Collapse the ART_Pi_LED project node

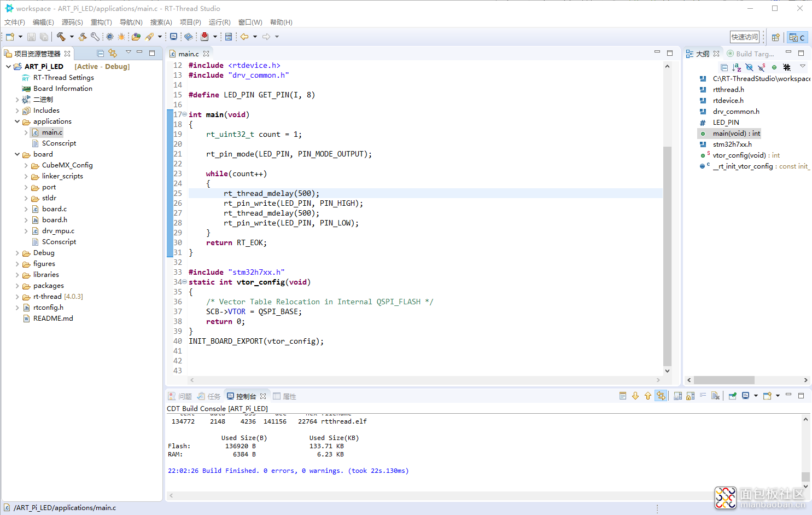click(8, 66)
